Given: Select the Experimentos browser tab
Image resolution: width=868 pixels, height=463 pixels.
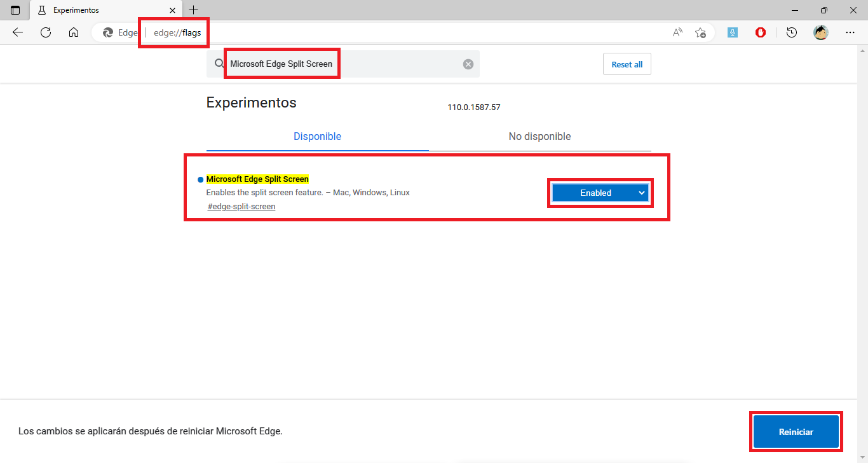Looking at the screenshot, I should click(x=106, y=10).
